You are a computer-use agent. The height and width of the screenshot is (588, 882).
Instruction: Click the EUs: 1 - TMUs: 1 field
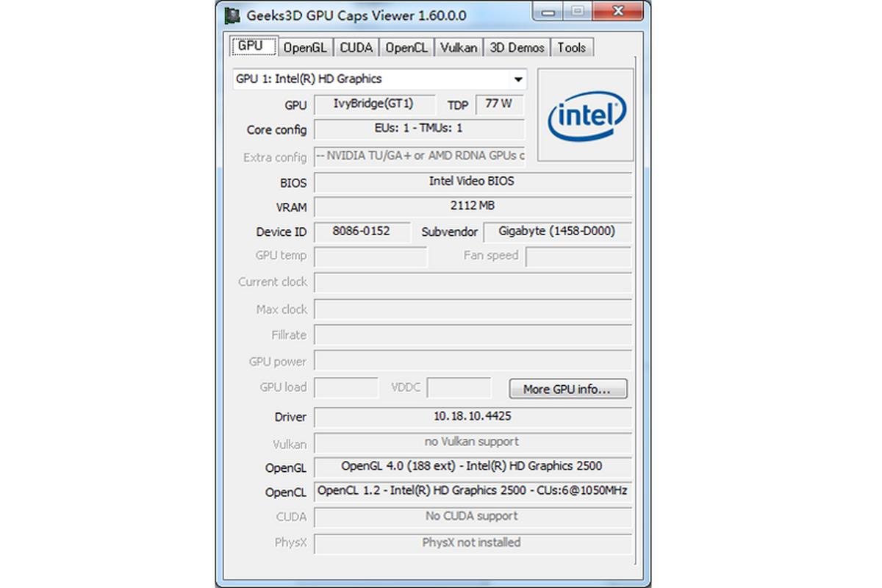419,129
